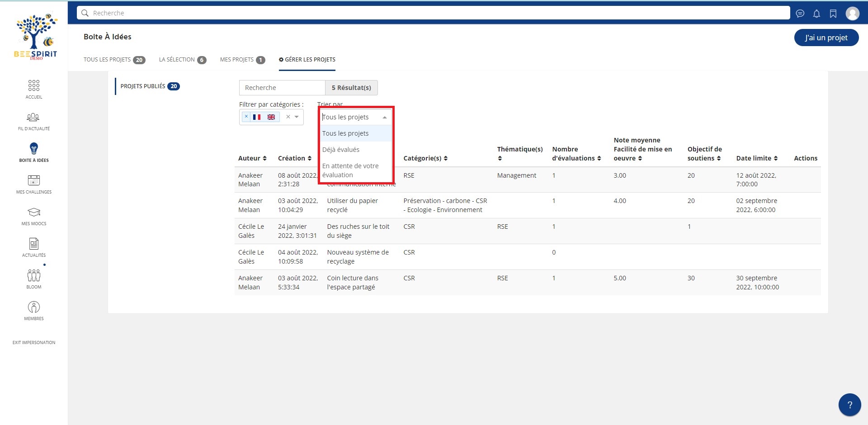Viewport: 868px width, 425px height.
Task: Click the BeeSpirit logo
Action: [36, 36]
